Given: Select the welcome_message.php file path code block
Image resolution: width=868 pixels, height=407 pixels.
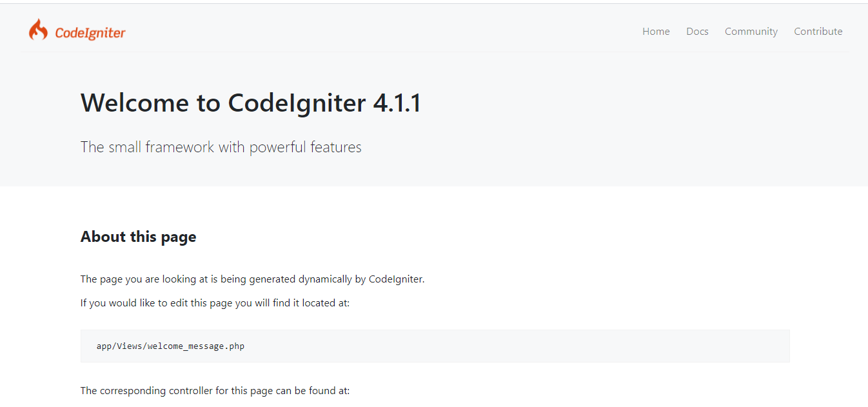Looking at the screenshot, I should [x=170, y=346].
